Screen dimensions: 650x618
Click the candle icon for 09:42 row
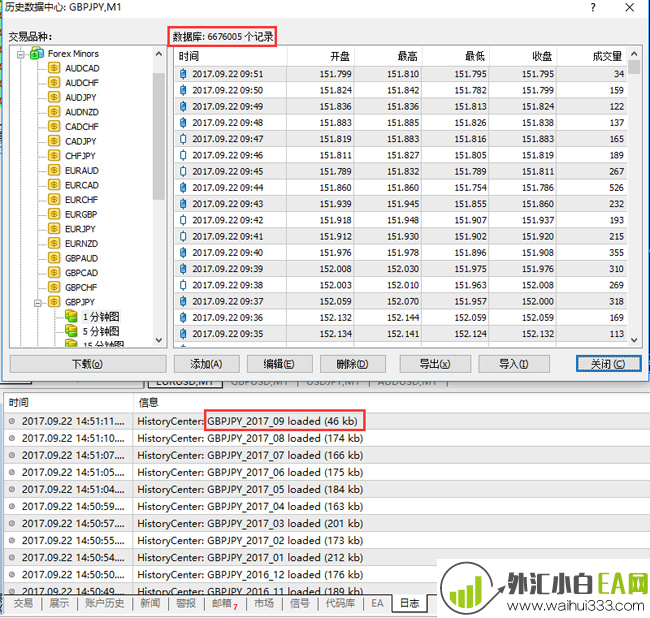point(183,220)
